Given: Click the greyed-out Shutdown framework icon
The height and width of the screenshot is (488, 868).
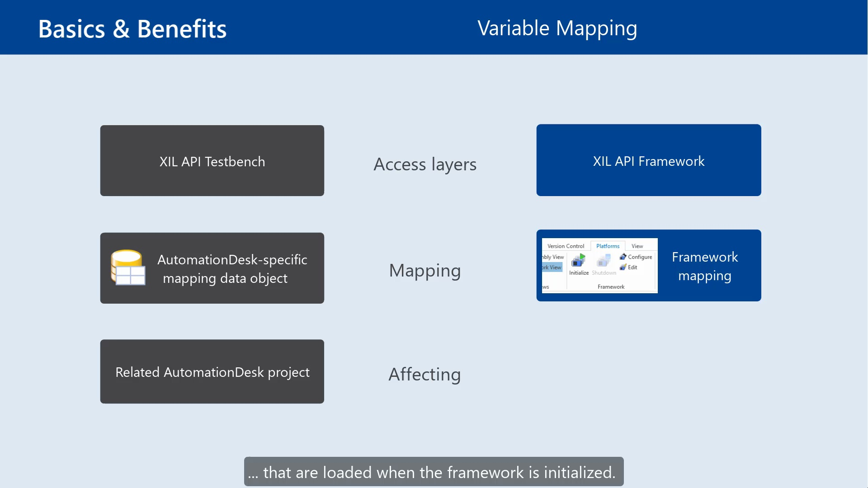Looking at the screenshot, I should pyautogui.click(x=604, y=260).
